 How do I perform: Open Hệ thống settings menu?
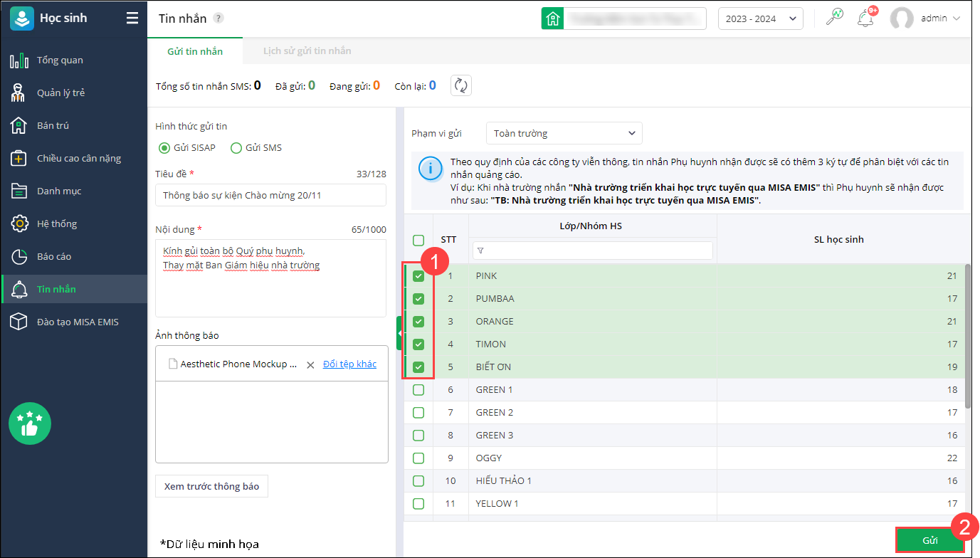[x=74, y=223]
